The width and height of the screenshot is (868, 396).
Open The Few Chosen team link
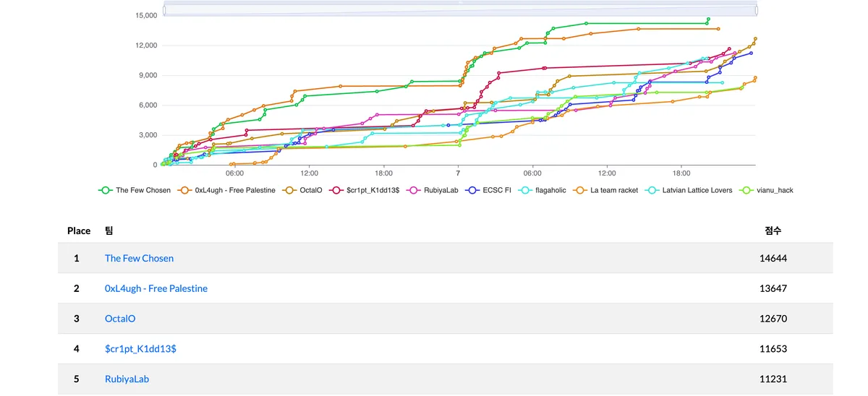point(139,258)
